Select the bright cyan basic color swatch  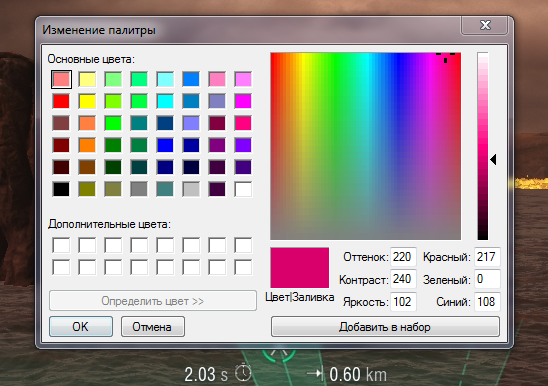click(x=165, y=101)
